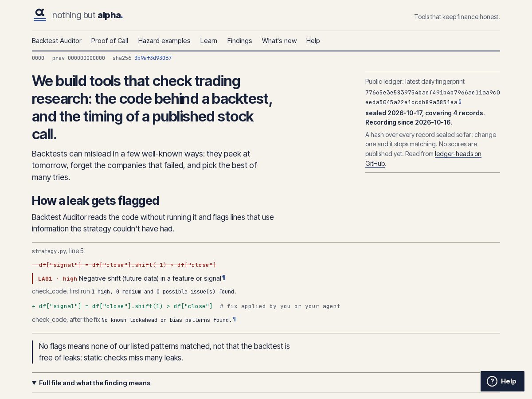Click the pilcrow anchor after the LA01 finding
532x399 pixels.
pyautogui.click(x=223, y=278)
